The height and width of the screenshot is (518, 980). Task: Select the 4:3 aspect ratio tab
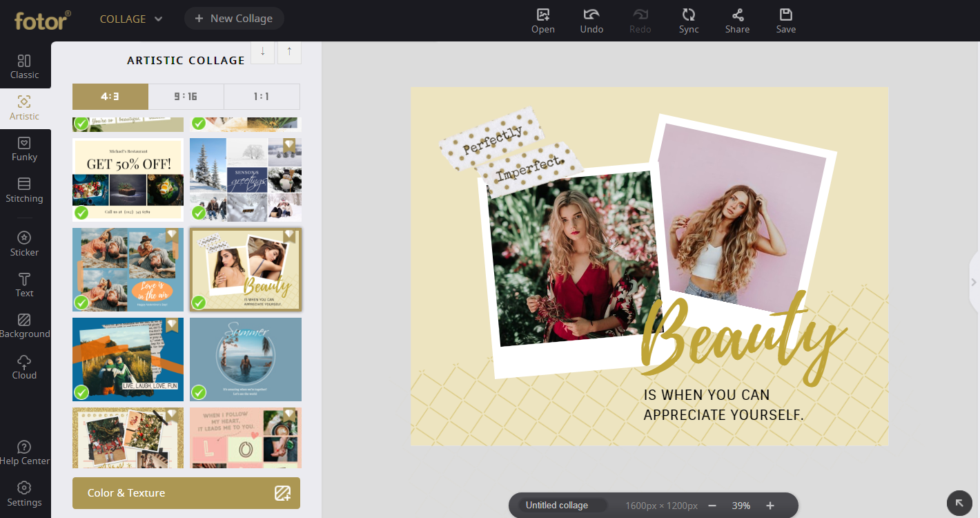pos(110,97)
